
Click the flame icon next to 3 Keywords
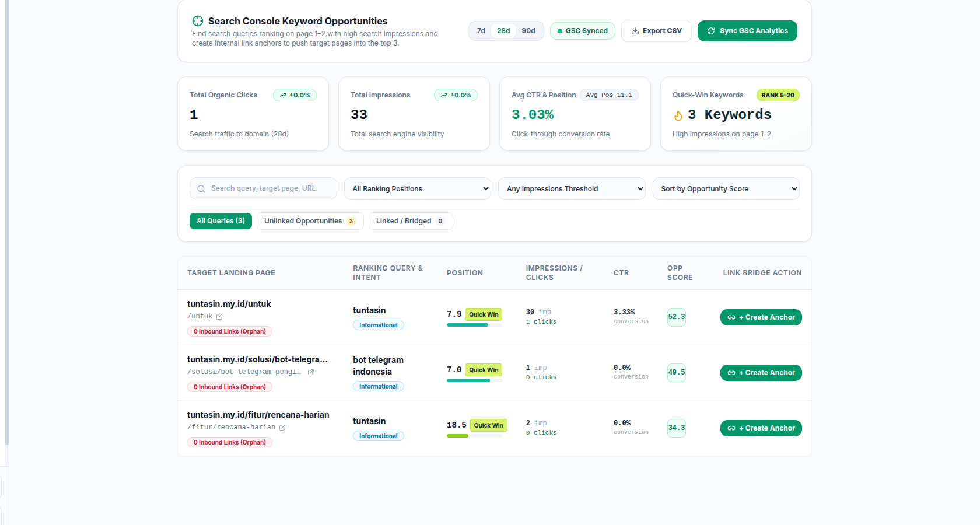coord(678,116)
